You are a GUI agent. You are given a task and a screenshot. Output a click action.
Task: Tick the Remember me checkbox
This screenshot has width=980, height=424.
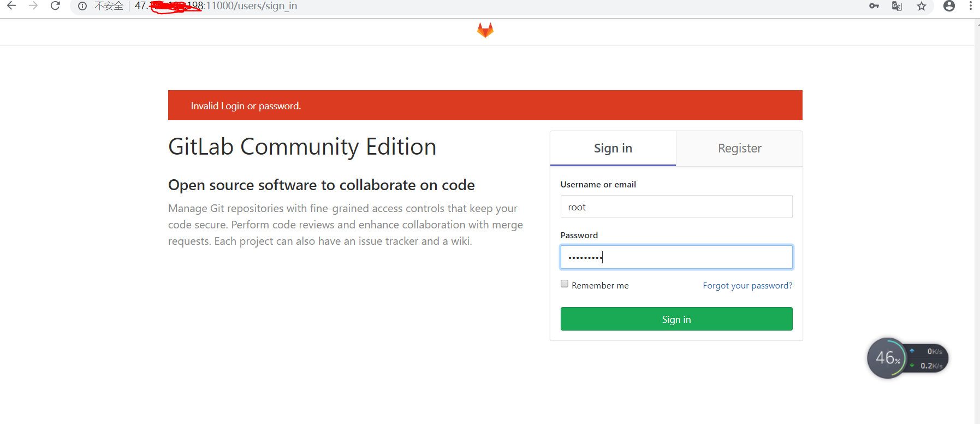(x=565, y=284)
